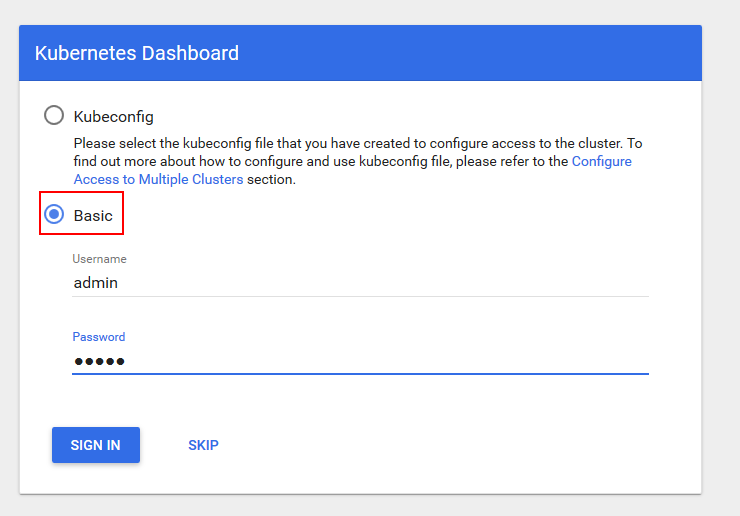Click the Basic option label text
Screen dimensions: 740x516
(x=93, y=216)
